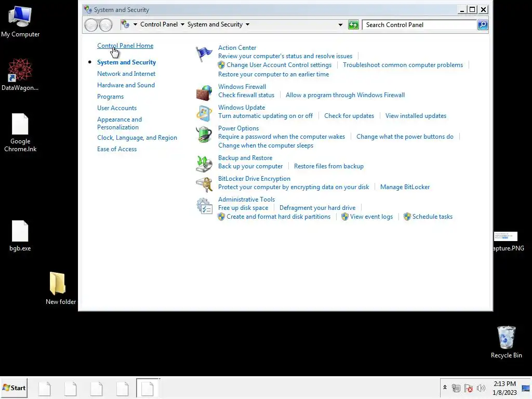Click the volume speaker tray icon
The image size is (532, 399).
(481, 388)
